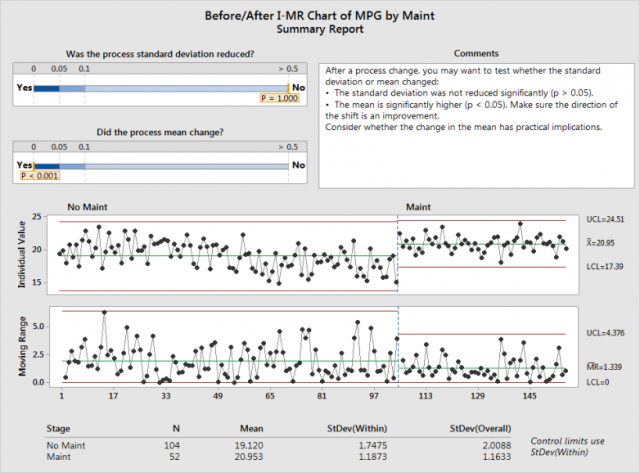
Task: Click the StDev(Overall) value '1.1633'
Action: (x=497, y=457)
